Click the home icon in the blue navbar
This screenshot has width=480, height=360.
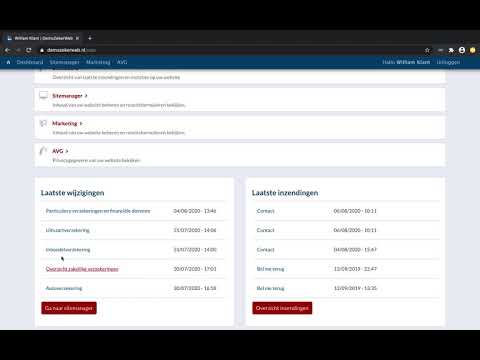coord(8,62)
